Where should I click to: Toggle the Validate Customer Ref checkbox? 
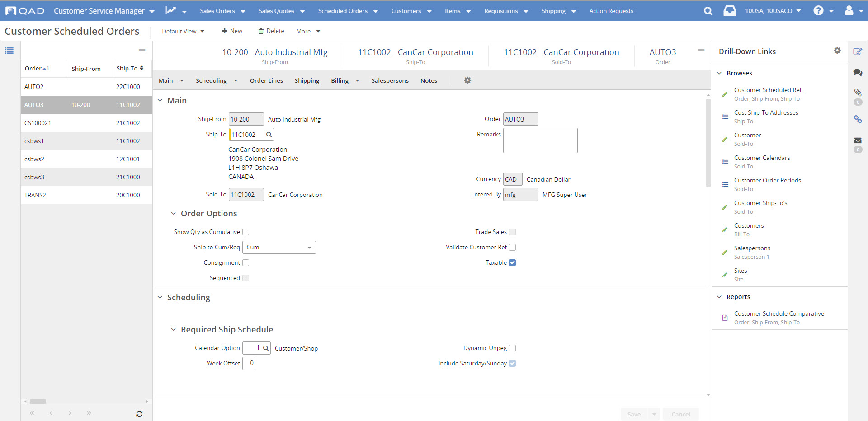pyautogui.click(x=512, y=248)
